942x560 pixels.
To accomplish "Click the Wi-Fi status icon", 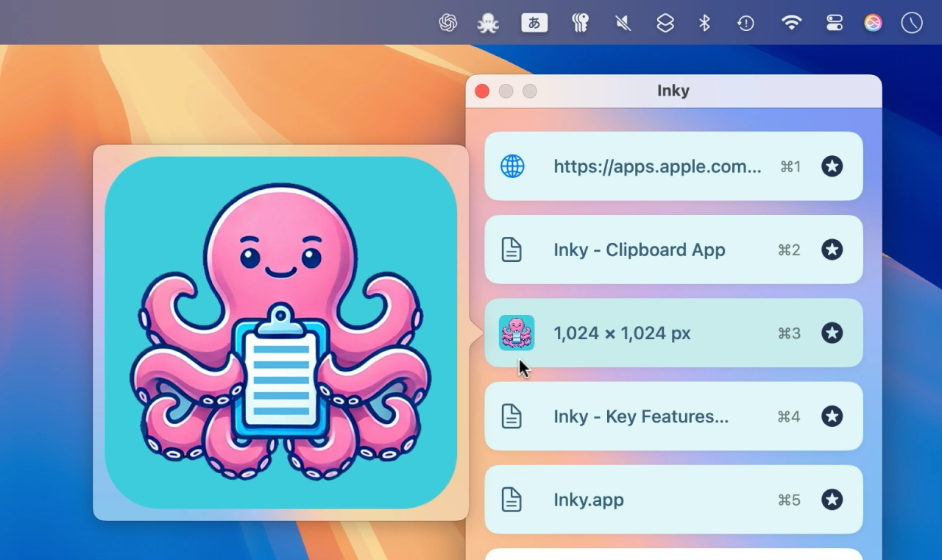I will pos(791,24).
